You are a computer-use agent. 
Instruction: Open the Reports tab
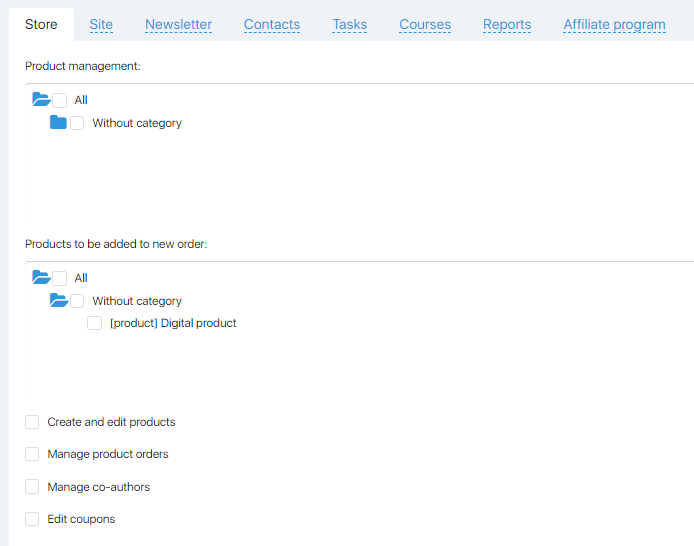click(507, 24)
